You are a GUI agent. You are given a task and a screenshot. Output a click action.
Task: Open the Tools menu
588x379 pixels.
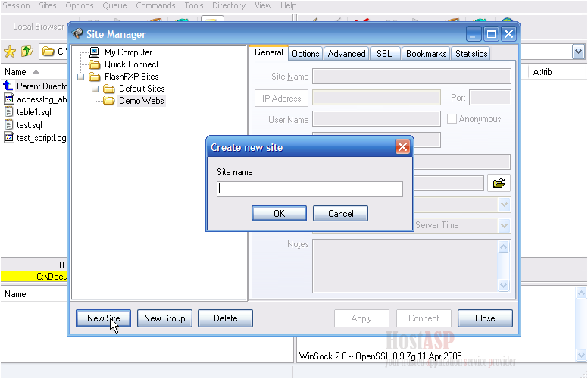194,5
